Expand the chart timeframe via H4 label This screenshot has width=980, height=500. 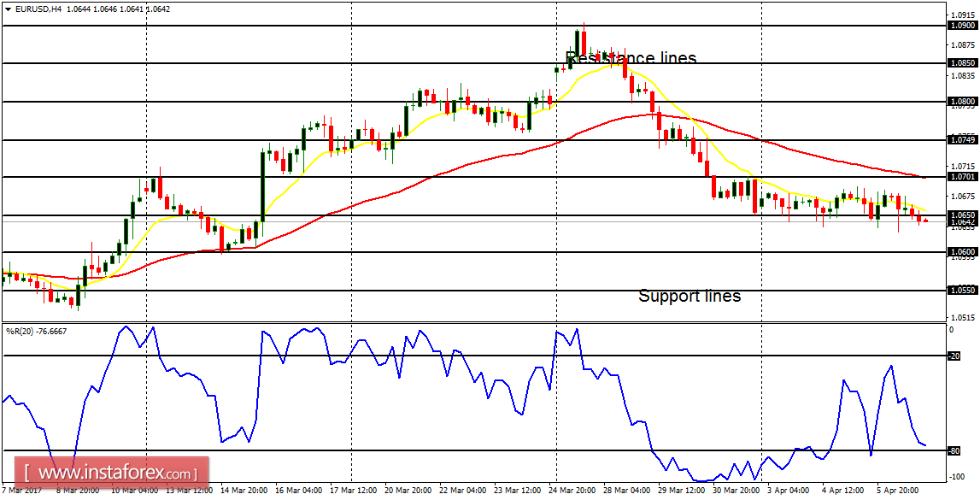58,7
